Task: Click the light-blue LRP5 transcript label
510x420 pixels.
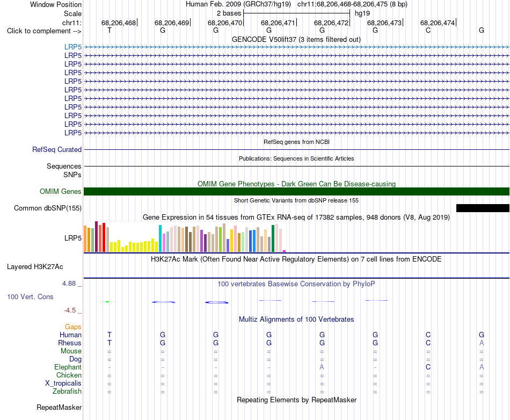Action: [73, 47]
